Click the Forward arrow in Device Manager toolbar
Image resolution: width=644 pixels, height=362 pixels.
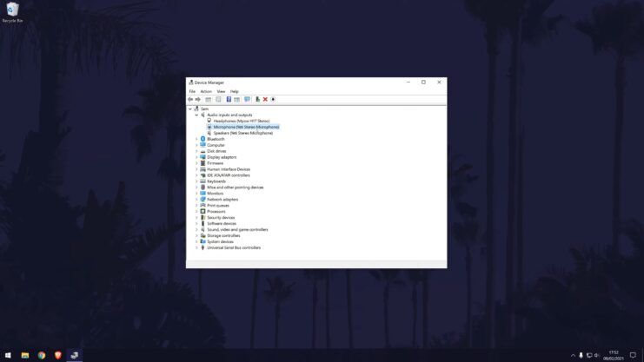[x=198, y=99]
